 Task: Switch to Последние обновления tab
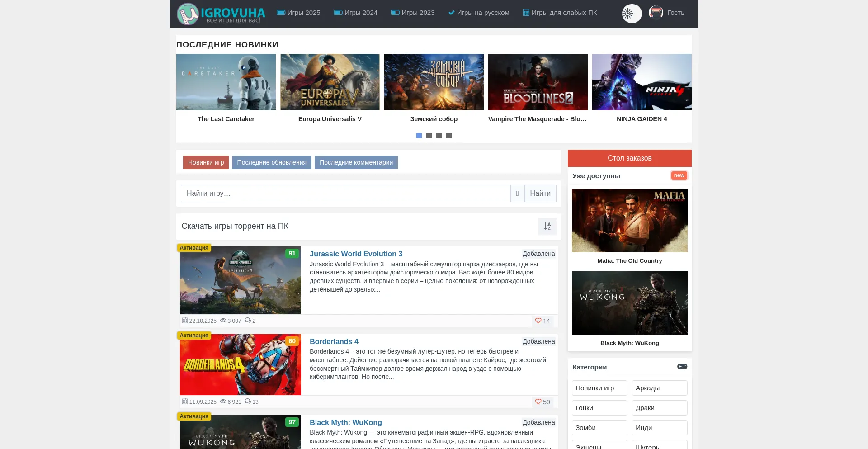pos(272,162)
